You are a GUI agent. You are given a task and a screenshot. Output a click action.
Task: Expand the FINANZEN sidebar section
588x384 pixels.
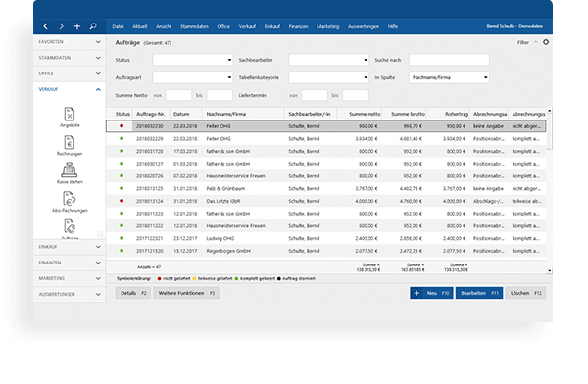click(x=70, y=263)
